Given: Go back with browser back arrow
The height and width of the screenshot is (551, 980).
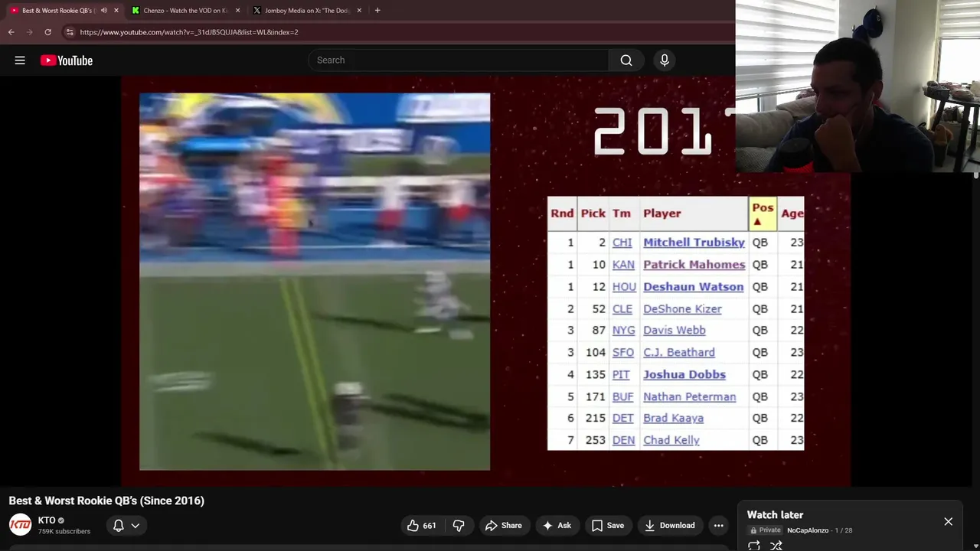Looking at the screenshot, I should (x=11, y=32).
